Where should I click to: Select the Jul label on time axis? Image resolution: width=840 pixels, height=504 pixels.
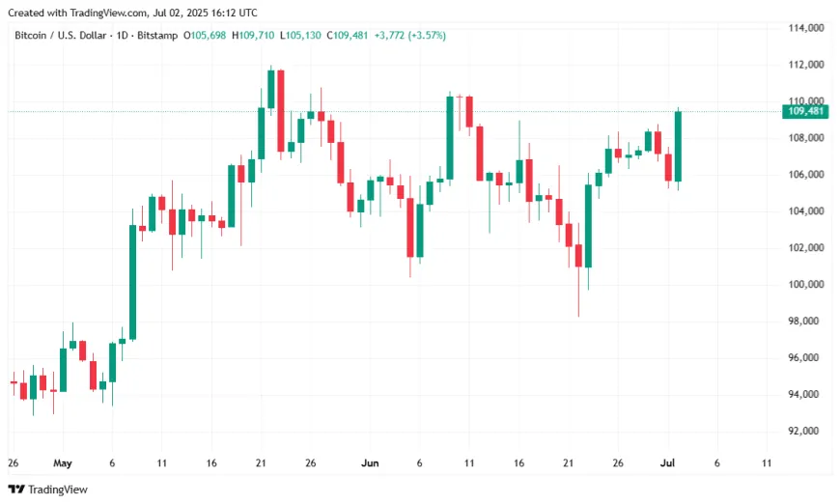(x=667, y=463)
